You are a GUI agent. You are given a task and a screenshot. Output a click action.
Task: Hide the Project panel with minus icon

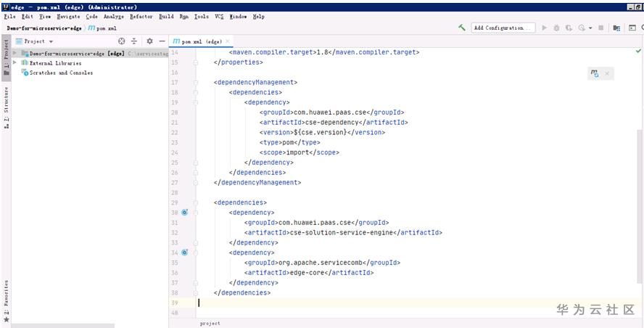pyautogui.click(x=162, y=41)
